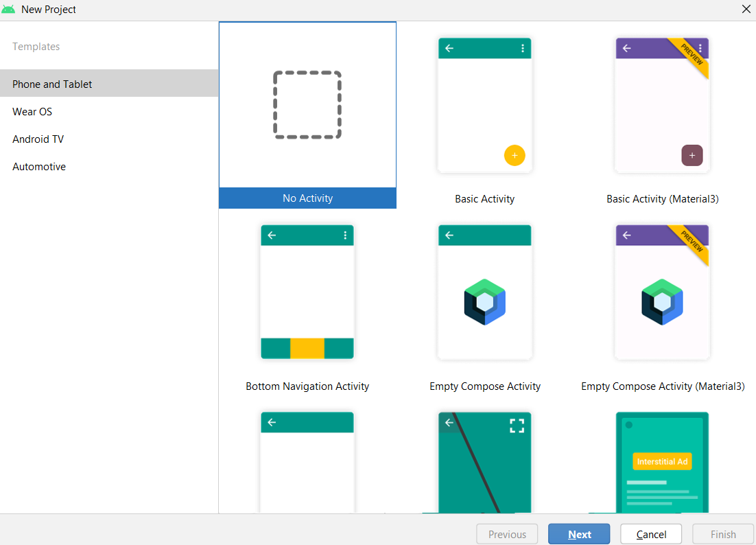Select the Basic Activity template
Image resolution: width=756 pixels, height=545 pixels.
[485, 104]
